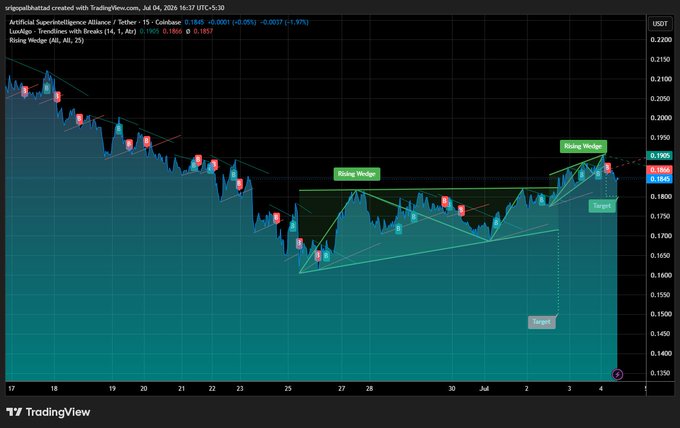Viewport: 680px width, 428px height.
Task: Open the TradingView logo link
Action: pos(48,412)
